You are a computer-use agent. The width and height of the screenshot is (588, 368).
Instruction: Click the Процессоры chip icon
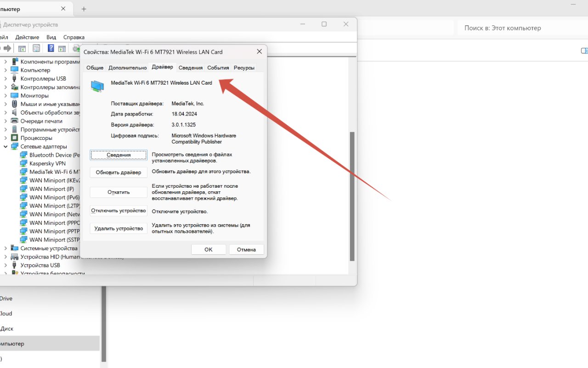14,138
